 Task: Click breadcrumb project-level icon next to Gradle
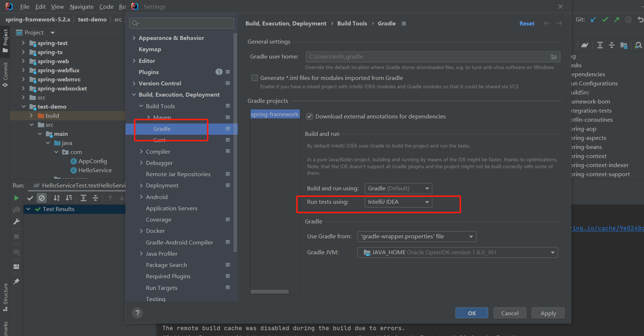tap(404, 24)
